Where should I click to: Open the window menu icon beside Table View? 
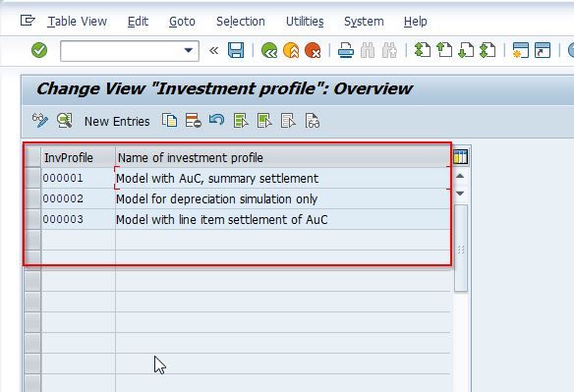[x=28, y=20]
